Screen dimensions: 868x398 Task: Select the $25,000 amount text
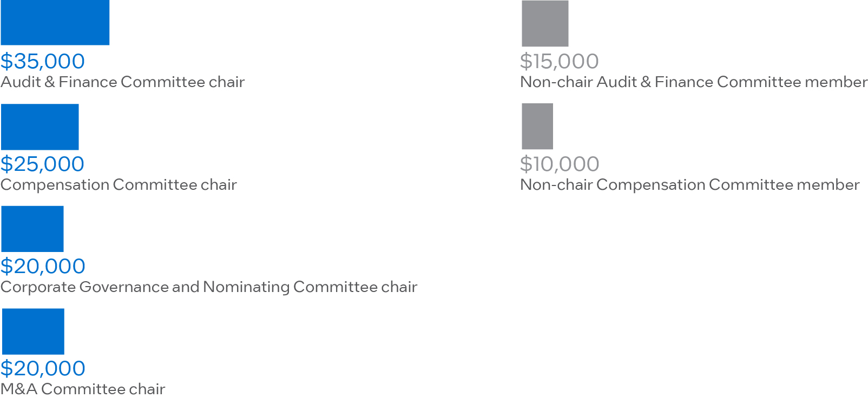[x=43, y=164]
